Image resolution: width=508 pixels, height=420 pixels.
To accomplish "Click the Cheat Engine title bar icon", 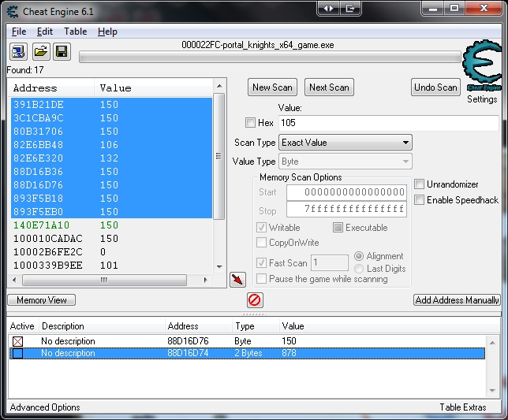I will (12, 10).
